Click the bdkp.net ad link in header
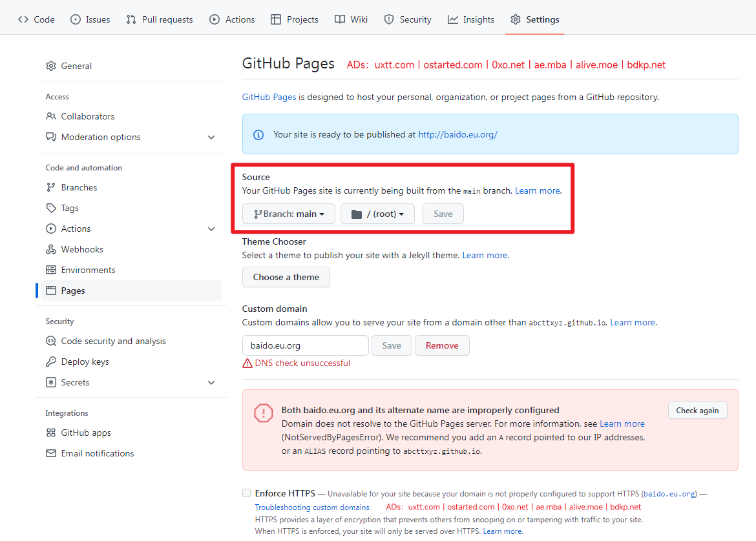This screenshot has width=756, height=541. [646, 65]
